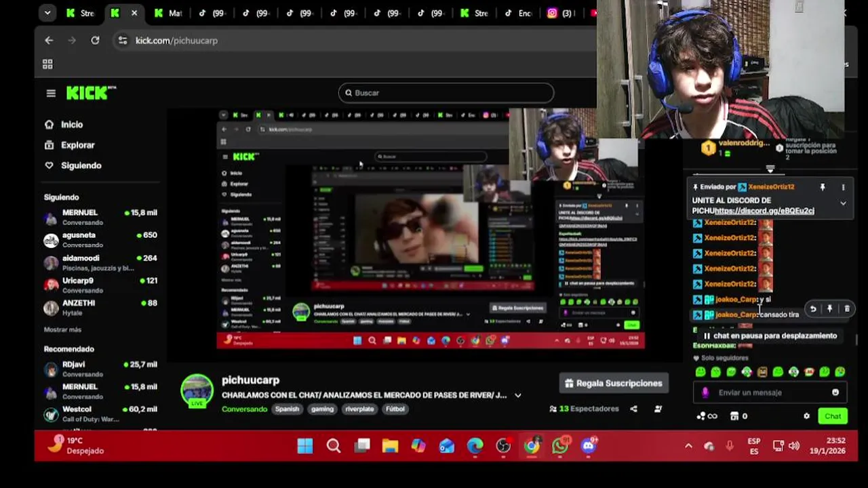
Task: Open the agusneta followed channel
Action: (x=100, y=240)
